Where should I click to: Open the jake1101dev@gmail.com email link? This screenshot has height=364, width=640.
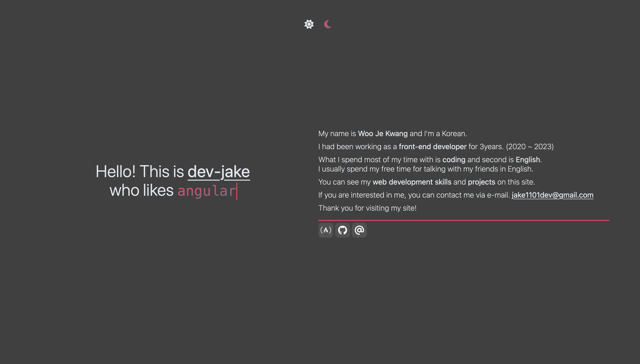(x=552, y=195)
